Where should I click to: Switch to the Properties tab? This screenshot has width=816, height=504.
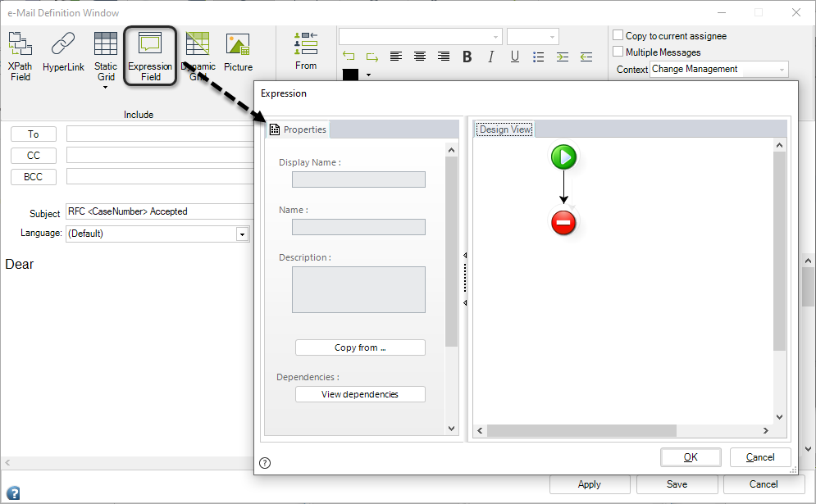click(299, 129)
